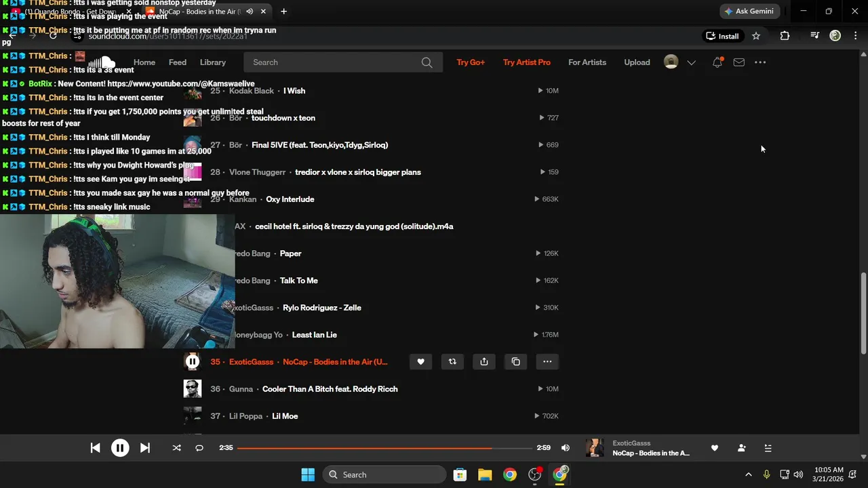Select the track titled Paper
The image size is (868, 488).
pos(291,253)
